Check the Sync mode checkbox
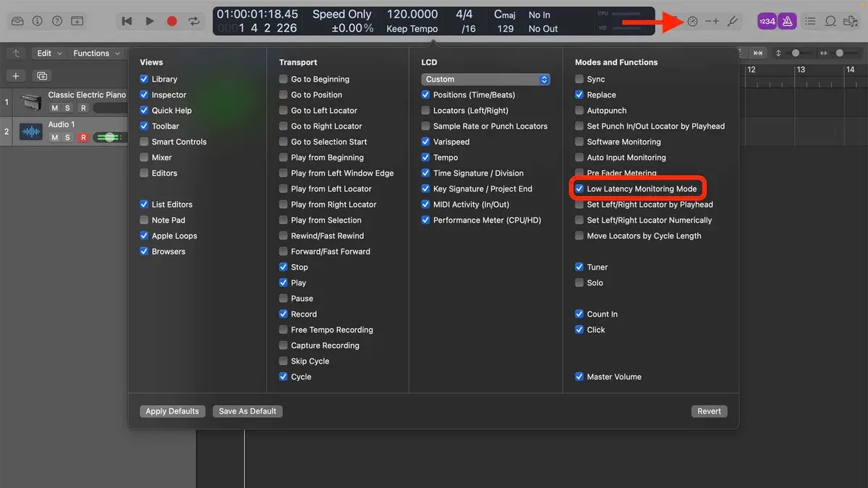The width and height of the screenshot is (868, 488). click(579, 80)
